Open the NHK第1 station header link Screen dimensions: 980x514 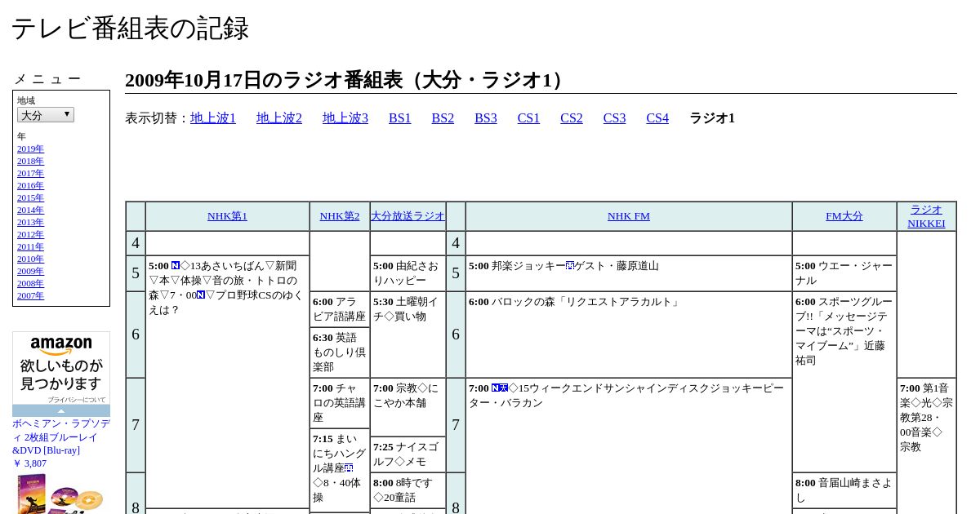[227, 216]
